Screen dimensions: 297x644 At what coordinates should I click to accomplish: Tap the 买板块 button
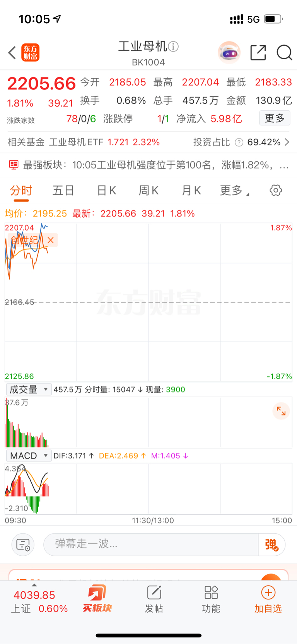tap(97, 599)
